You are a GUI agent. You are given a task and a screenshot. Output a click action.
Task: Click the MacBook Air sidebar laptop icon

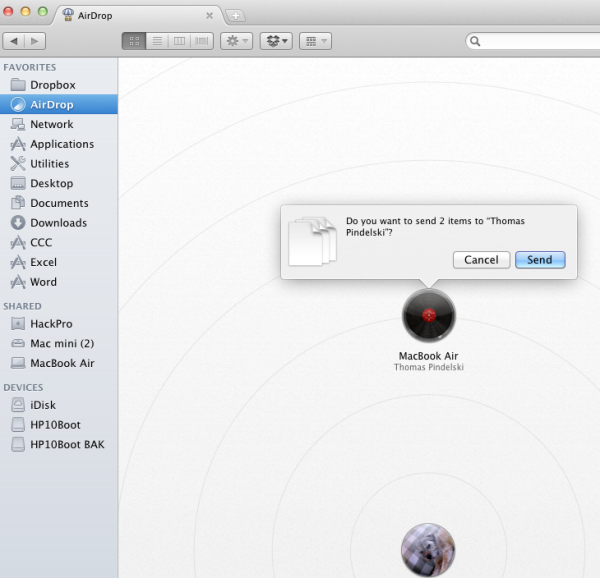click(18, 363)
